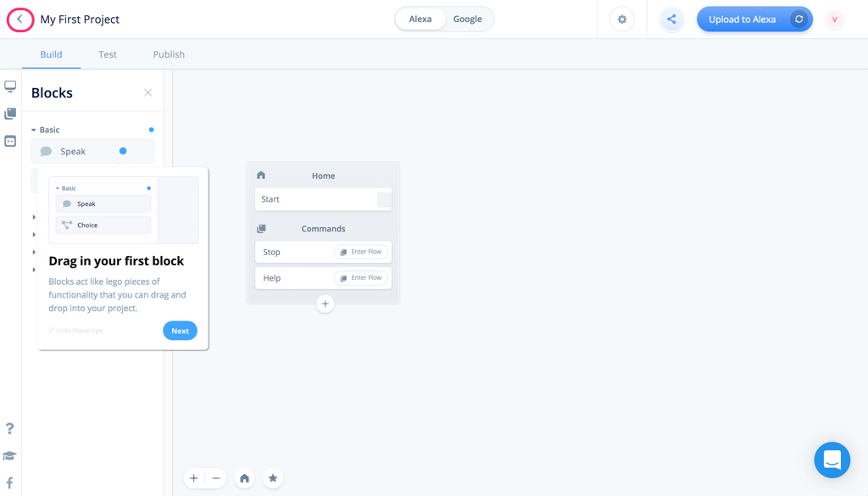The width and height of the screenshot is (868, 496).
Task: Open tutorials via graduation cap icon
Action: (10, 456)
